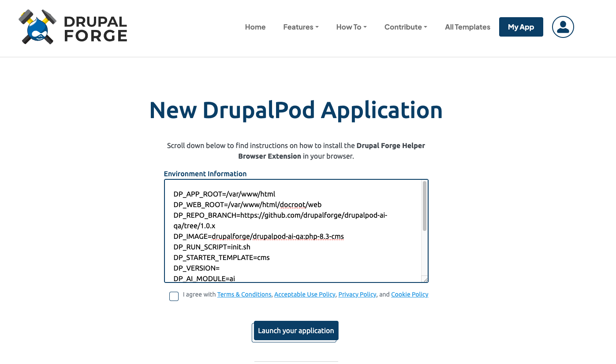Click the Environment Information scrollbar thumb
The height and width of the screenshot is (364, 616).
pos(425,206)
